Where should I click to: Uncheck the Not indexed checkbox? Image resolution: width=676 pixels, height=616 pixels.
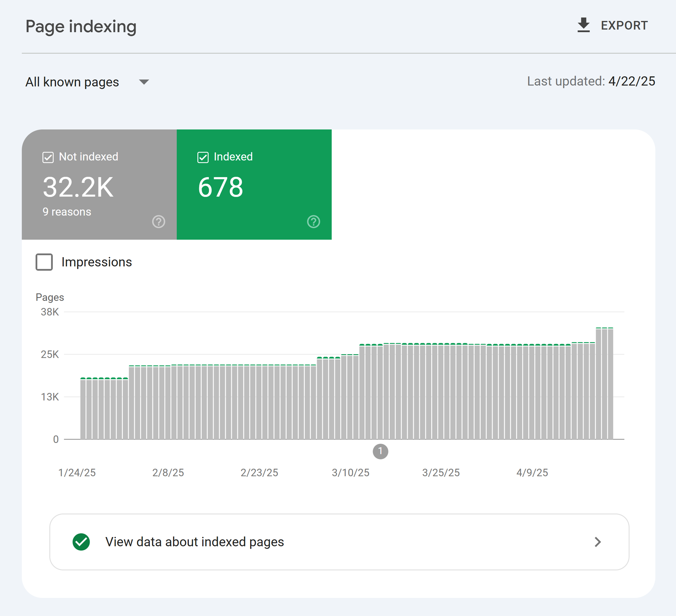[48, 157]
